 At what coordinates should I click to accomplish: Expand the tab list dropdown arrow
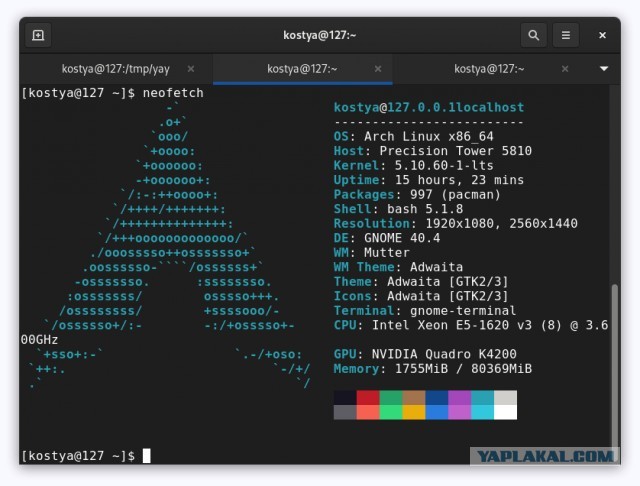604,69
